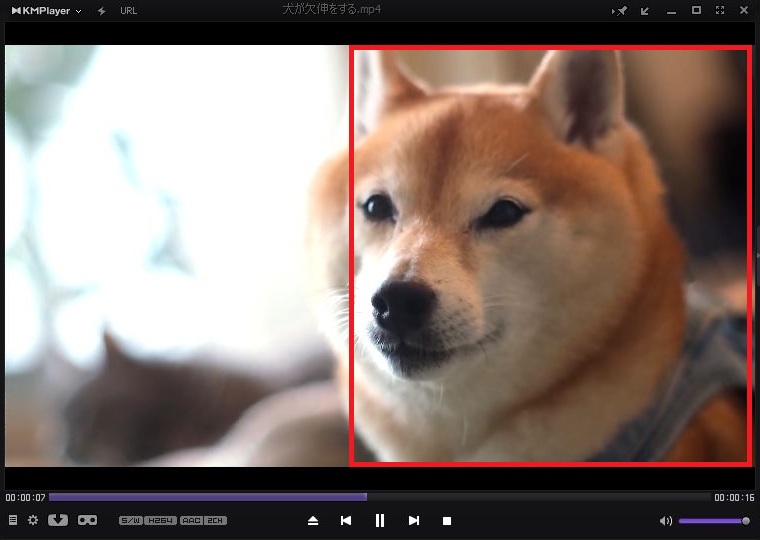760x540 pixels.
Task: Mute audio using the speaker icon
Action: click(x=666, y=521)
